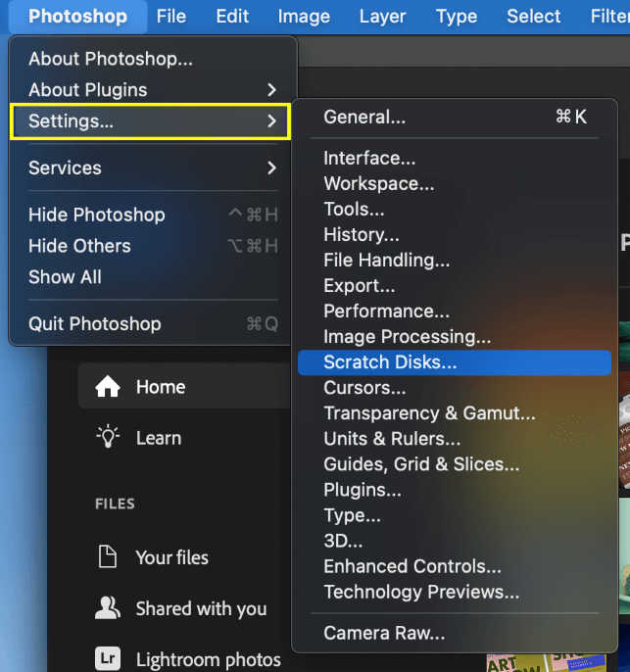Screen dimensions: 630x672
Task: Click the Your files document icon
Action: point(108,556)
